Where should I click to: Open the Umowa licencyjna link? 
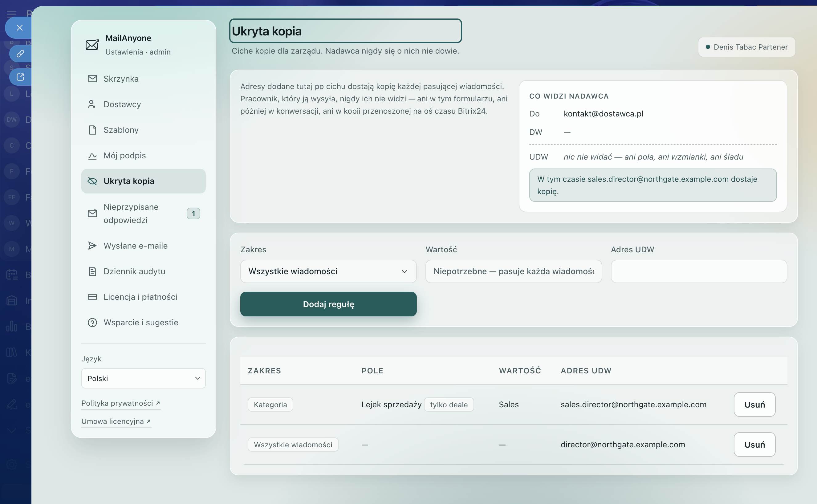[116, 421]
